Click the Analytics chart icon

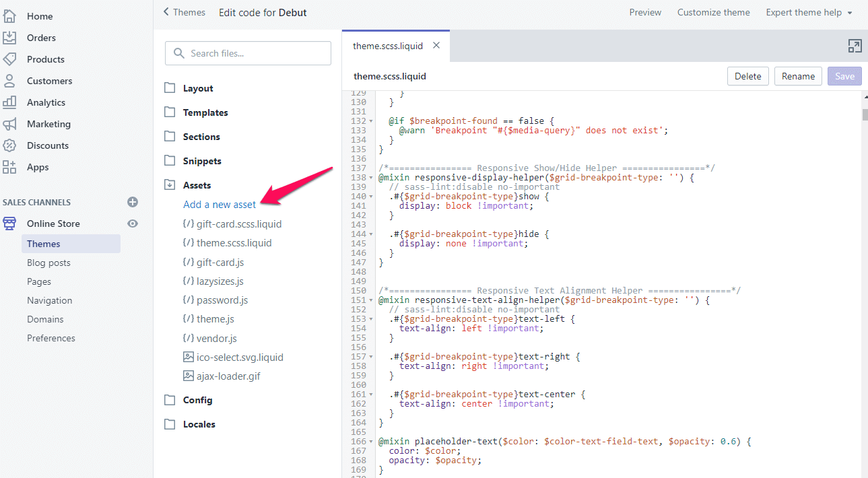9,102
